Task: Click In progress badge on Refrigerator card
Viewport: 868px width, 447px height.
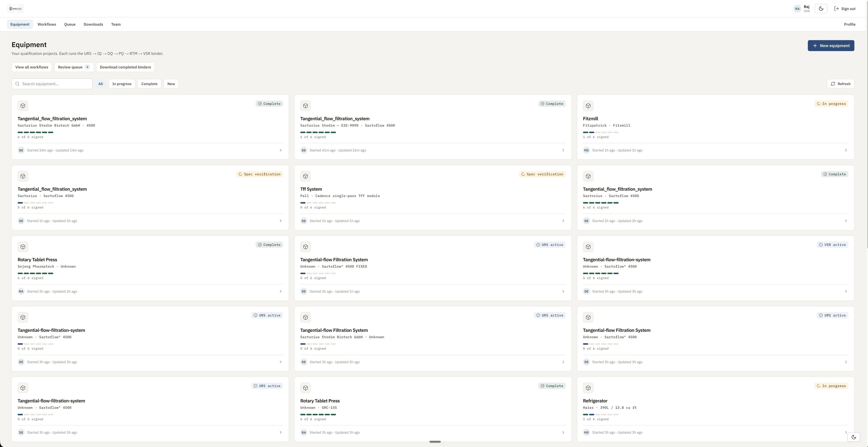Action: [831, 386]
